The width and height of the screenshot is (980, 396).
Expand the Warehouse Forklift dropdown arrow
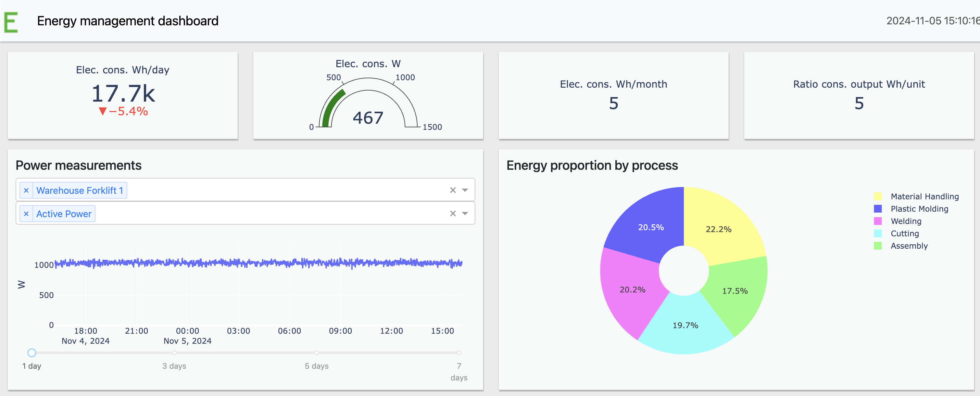465,190
